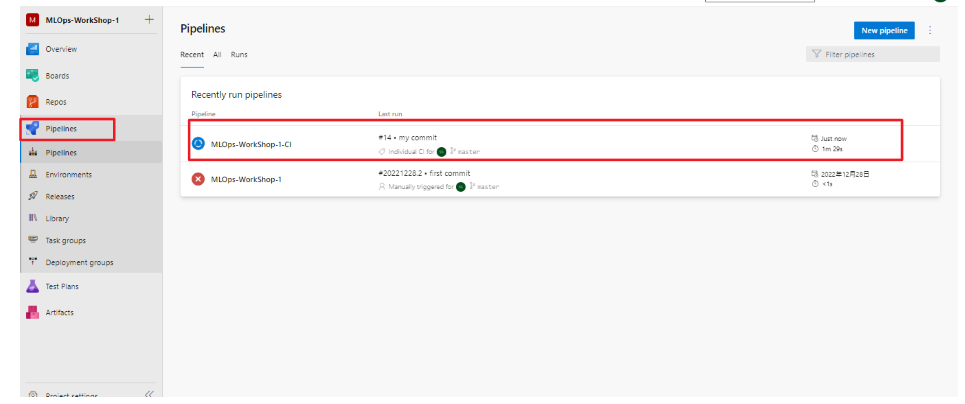The image size is (965, 404).
Task: Click the Last run column header
Action: (x=391, y=114)
